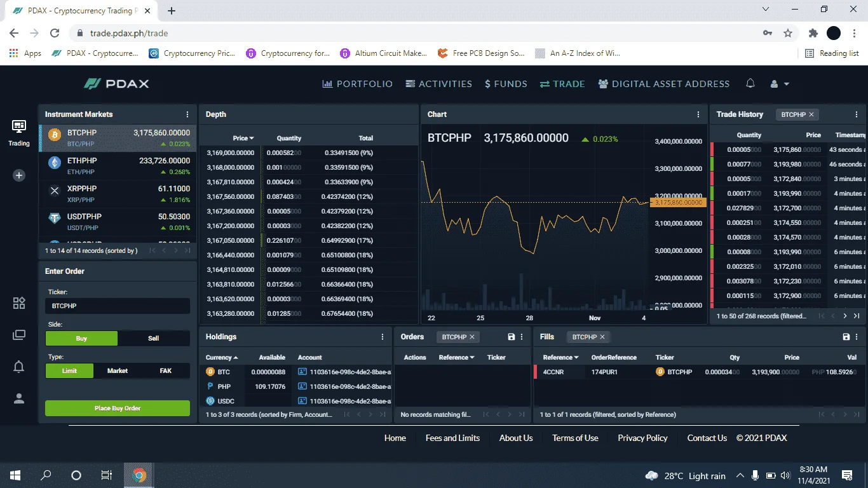Save the Orders panel via disk icon

tap(512, 337)
